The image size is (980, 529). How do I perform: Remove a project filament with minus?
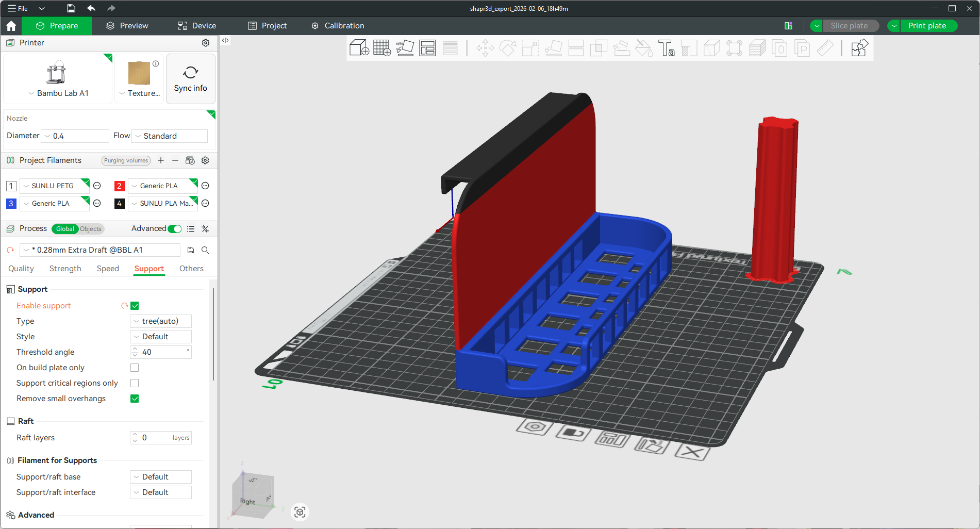(x=175, y=160)
